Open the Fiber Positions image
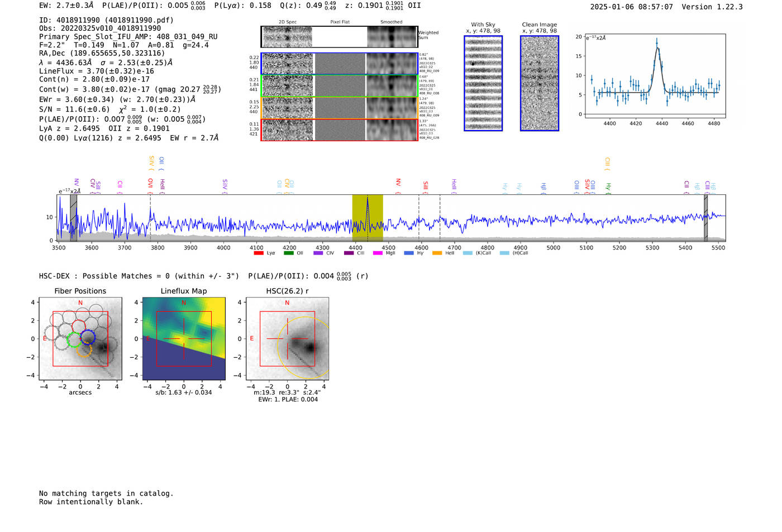This screenshot has height=532, width=782. pyautogui.click(x=80, y=339)
